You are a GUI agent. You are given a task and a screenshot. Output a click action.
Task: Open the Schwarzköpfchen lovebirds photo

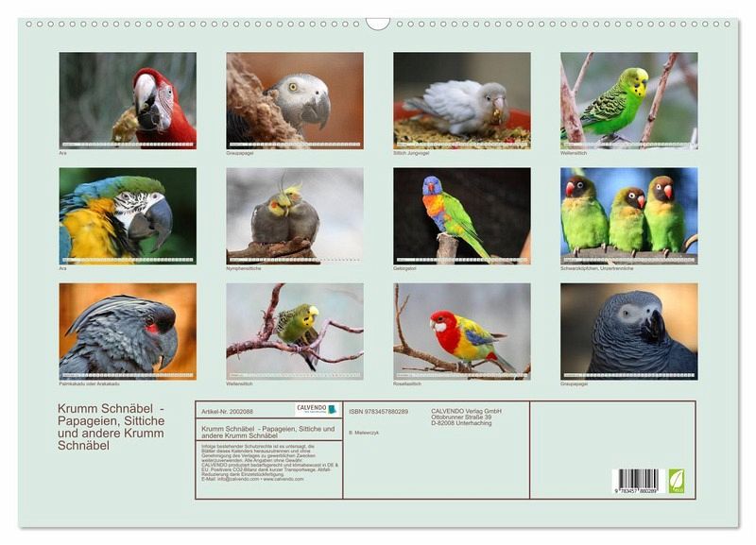[628, 216]
